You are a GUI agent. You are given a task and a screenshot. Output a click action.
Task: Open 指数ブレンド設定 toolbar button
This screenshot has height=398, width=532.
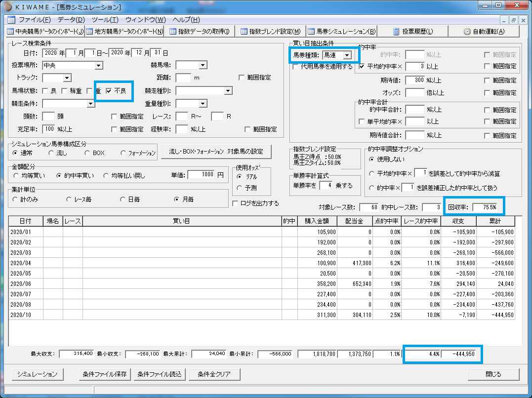[270, 32]
